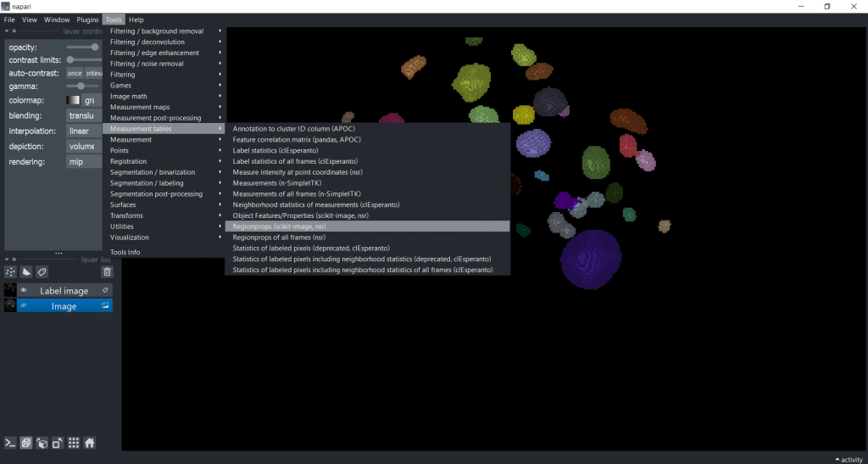This screenshot has height=464, width=868.
Task: Open the interpolation dropdown
Action: click(x=83, y=131)
